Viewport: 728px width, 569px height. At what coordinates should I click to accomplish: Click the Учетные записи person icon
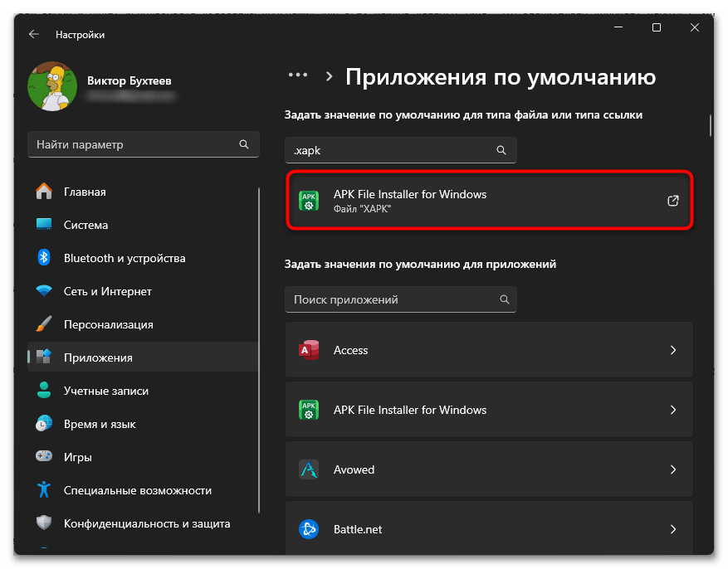point(44,391)
